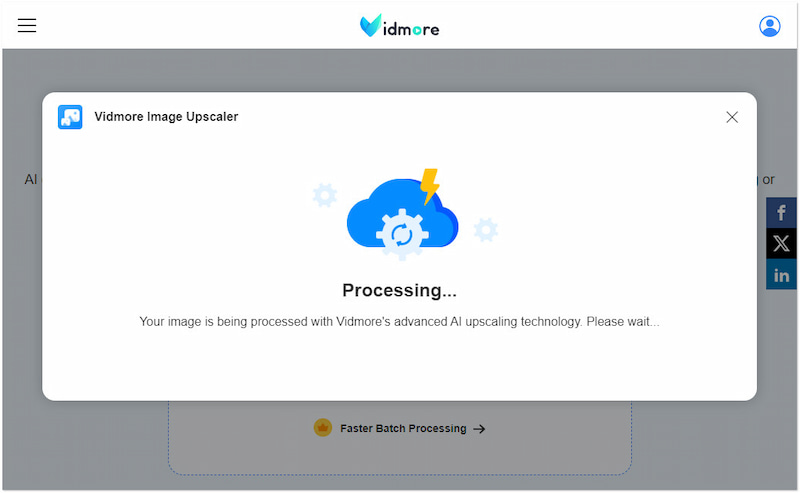Image resolution: width=800 pixels, height=493 pixels.
Task: Open the user account profile icon
Action: 769,26
